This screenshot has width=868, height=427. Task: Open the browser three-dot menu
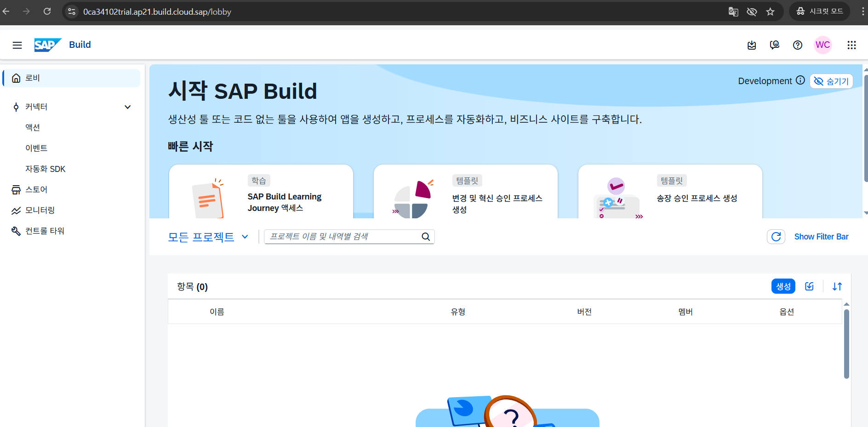point(862,11)
